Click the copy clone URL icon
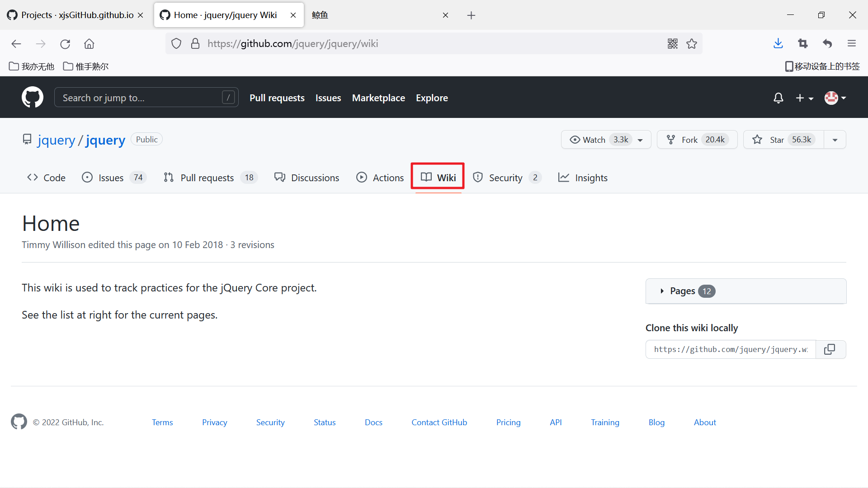Screen dimensions: 868x488 tap(830, 349)
